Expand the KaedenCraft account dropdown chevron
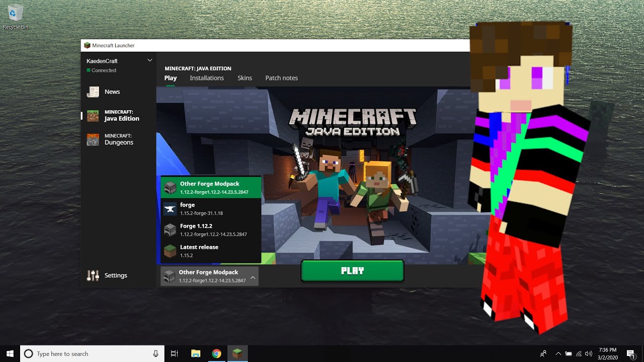Screen dimensions: 644x362 (x=149, y=60)
